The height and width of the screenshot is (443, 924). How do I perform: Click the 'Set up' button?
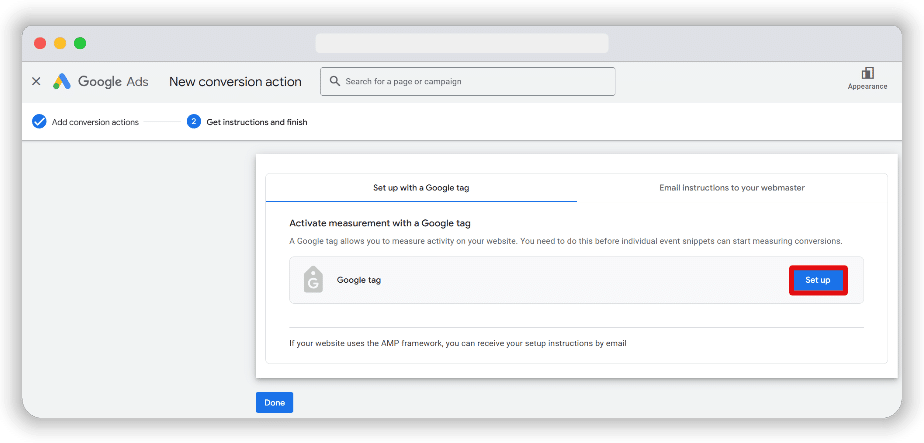pos(818,280)
